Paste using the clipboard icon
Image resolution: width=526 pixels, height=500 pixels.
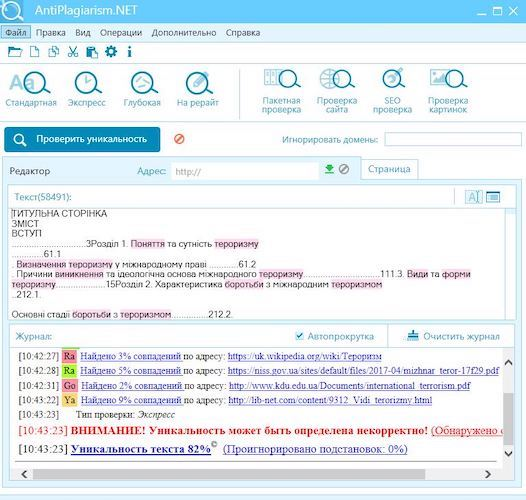[x=92, y=52]
